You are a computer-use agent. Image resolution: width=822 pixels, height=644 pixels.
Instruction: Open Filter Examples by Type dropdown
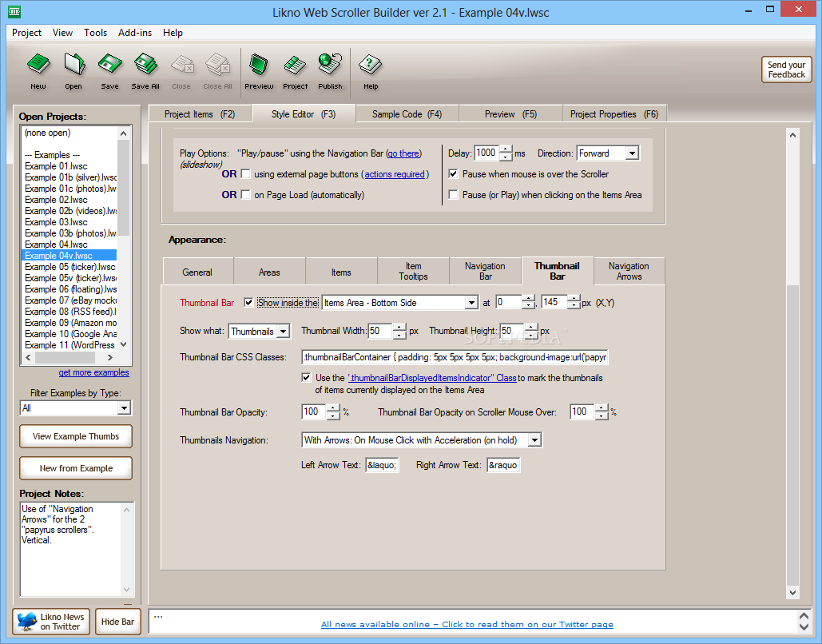tap(124, 408)
